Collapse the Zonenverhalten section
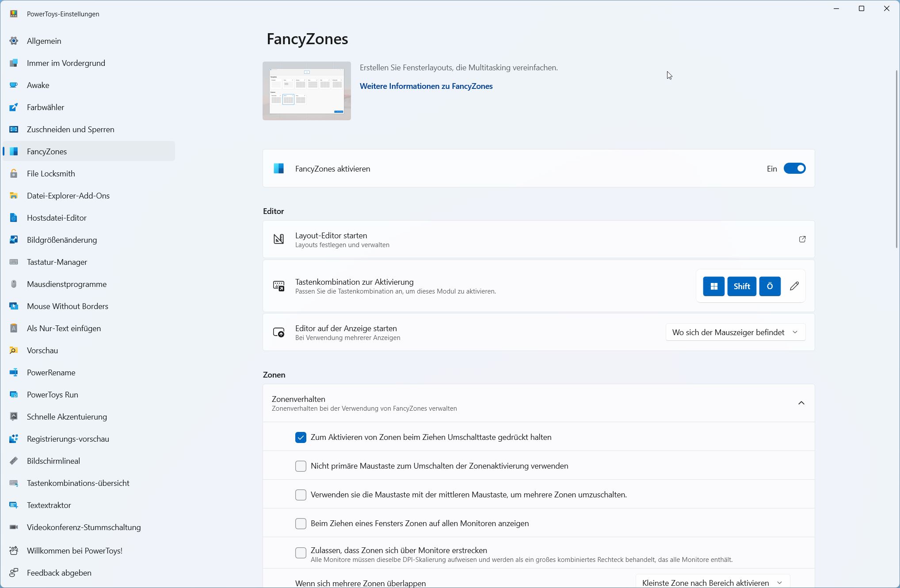Viewport: 900px width, 588px height. pos(801,403)
